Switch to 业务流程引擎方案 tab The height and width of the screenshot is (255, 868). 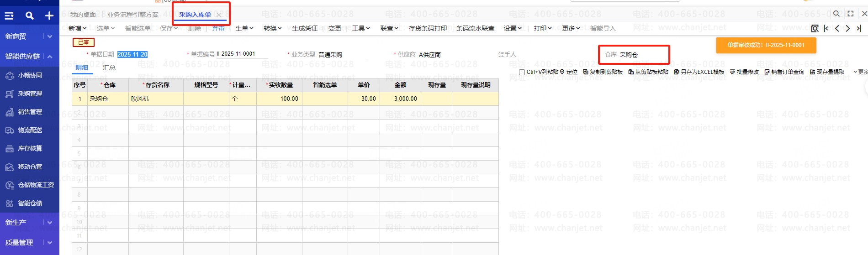[x=133, y=15]
